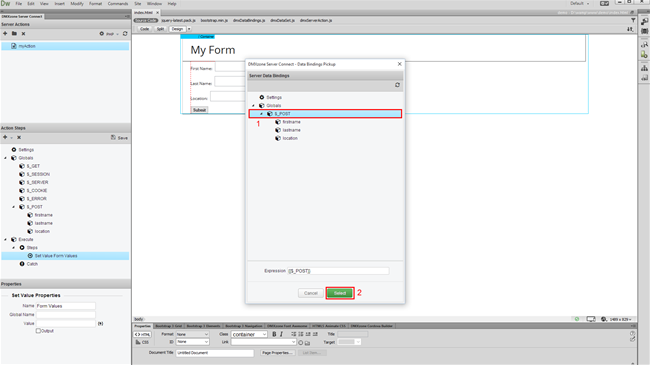Select firstname in the dialog tree
650x365 pixels.
tap(291, 122)
